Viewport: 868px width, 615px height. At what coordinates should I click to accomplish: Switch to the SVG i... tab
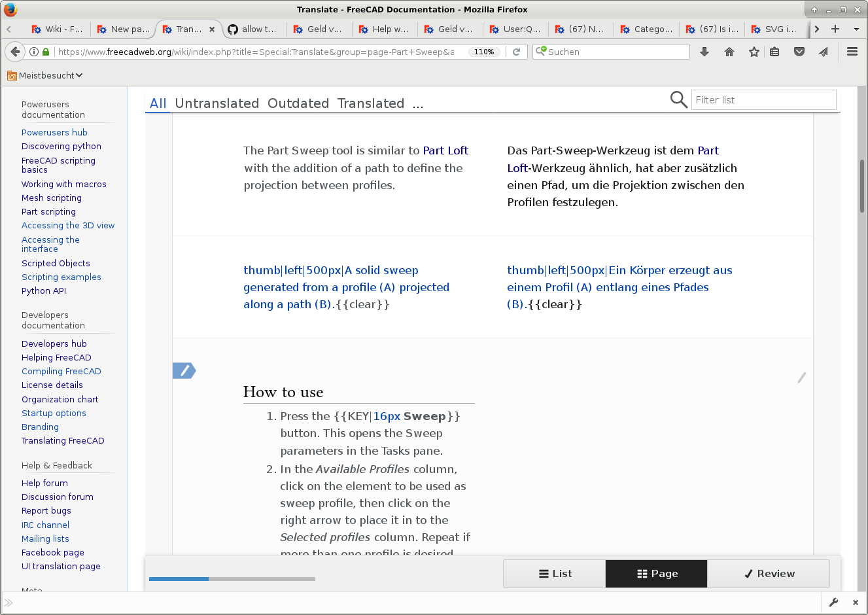pos(775,29)
